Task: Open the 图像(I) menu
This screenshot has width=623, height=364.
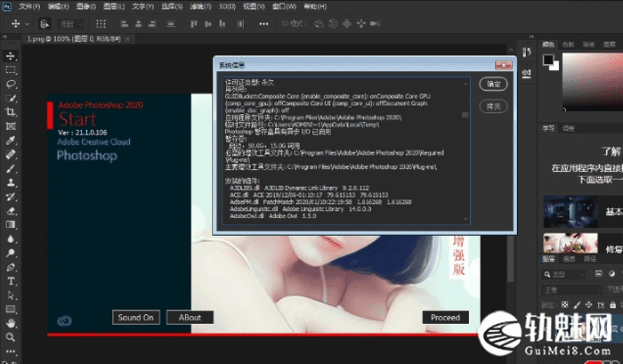Action: pyautogui.click(x=85, y=6)
